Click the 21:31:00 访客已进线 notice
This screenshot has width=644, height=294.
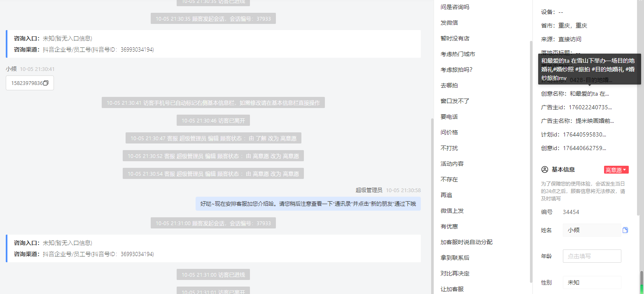pyautogui.click(x=213, y=275)
